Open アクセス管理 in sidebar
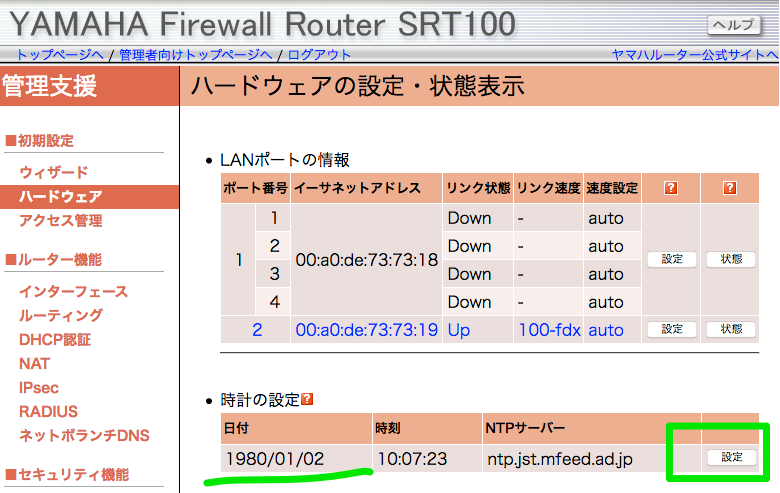780x493 pixels. [61, 220]
